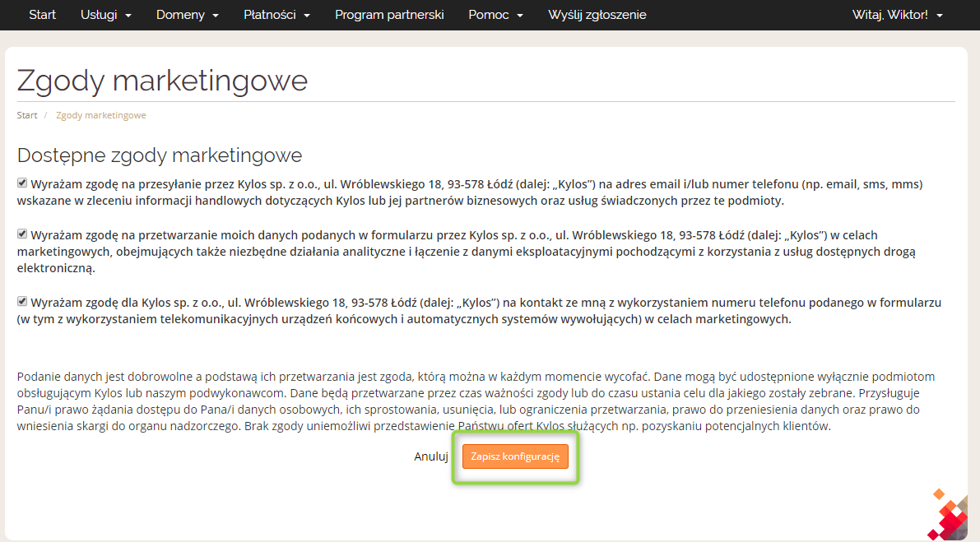Viewport: 980px width, 542px height.
Task: Click the Start breadcrumb link
Action: click(27, 115)
